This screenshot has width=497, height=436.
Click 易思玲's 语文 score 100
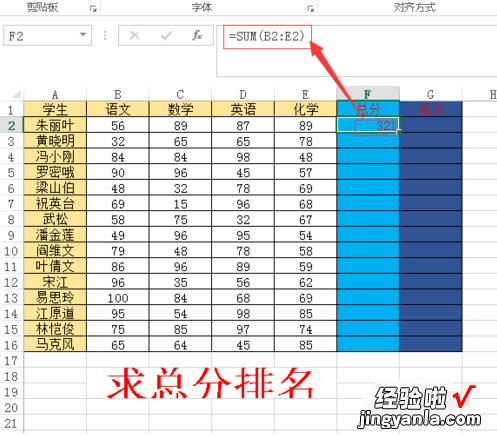pyautogui.click(x=118, y=298)
